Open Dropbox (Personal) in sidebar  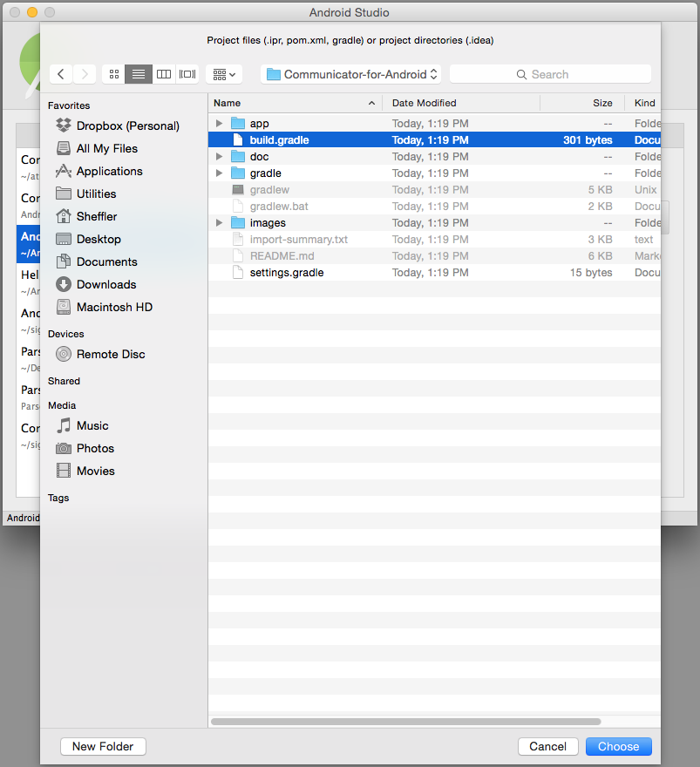(118, 126)
